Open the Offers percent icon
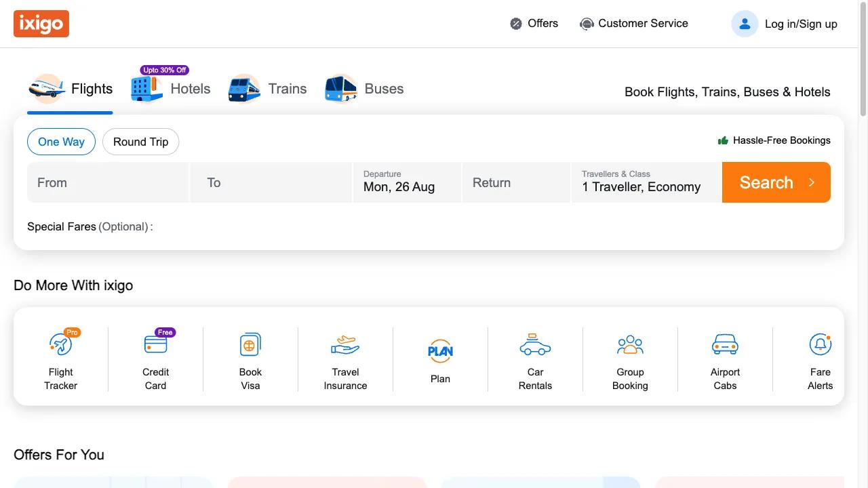 (516, 24)
